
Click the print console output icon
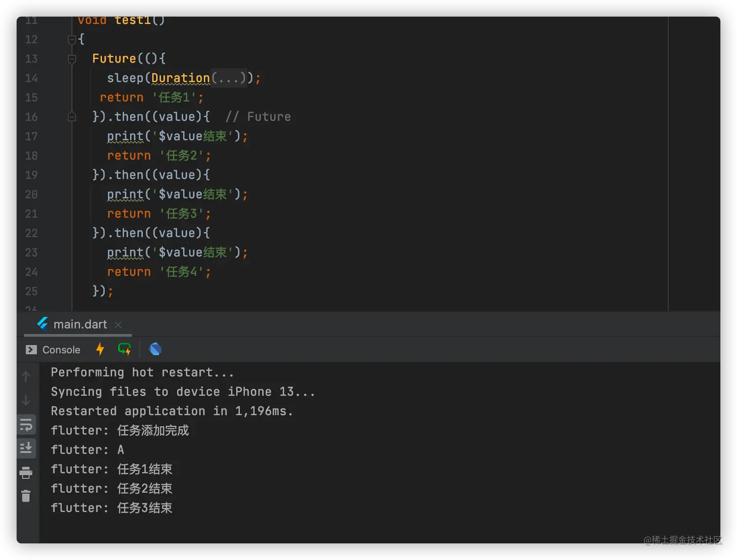26,472
